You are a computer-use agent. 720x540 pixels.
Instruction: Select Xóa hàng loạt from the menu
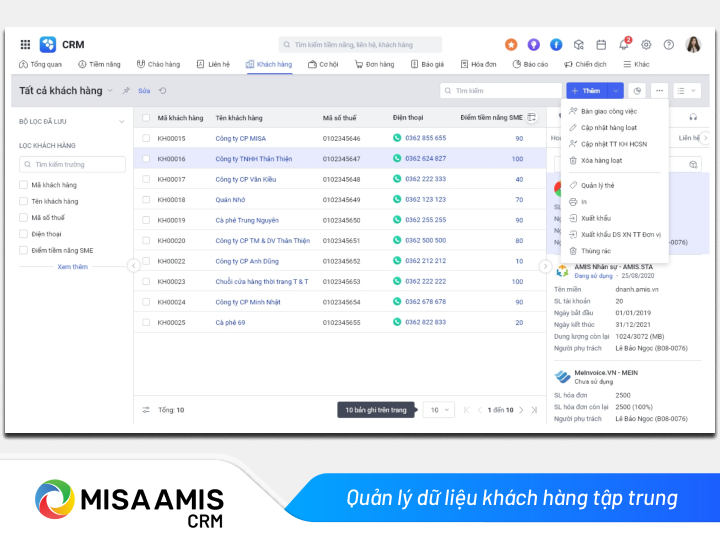click(601, 160)
